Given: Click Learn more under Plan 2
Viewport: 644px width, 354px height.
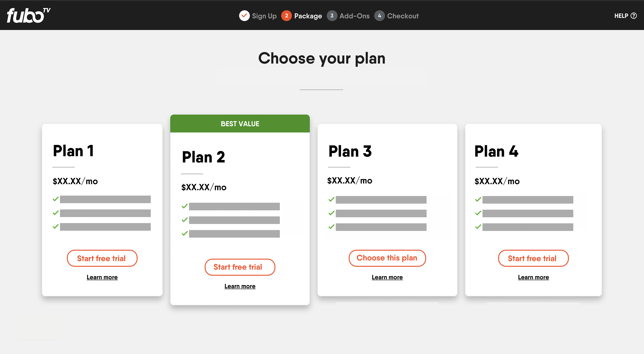Looking at the screenshot, I should (240, 286).
